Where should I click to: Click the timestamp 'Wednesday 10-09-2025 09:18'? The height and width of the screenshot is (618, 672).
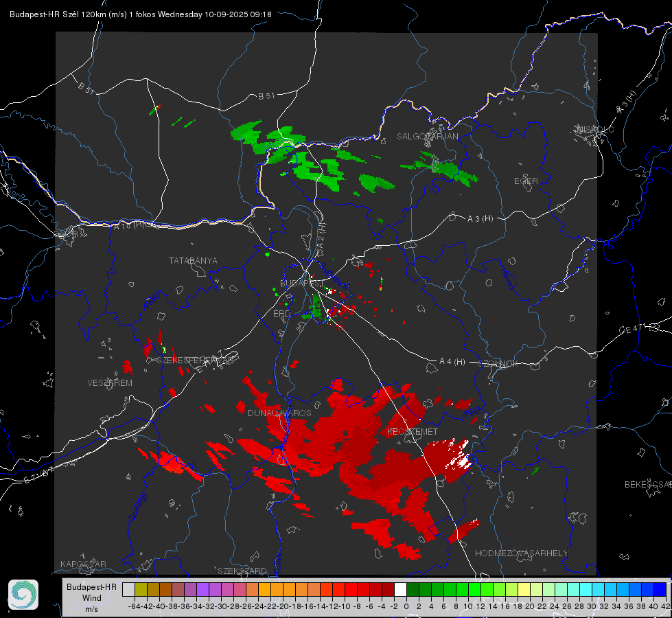214,14
